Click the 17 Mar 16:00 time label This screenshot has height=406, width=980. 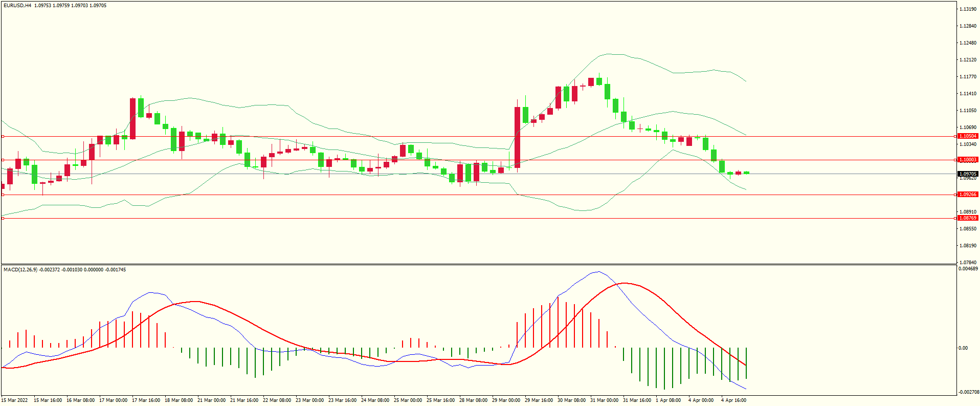click(x=146, y=400)
